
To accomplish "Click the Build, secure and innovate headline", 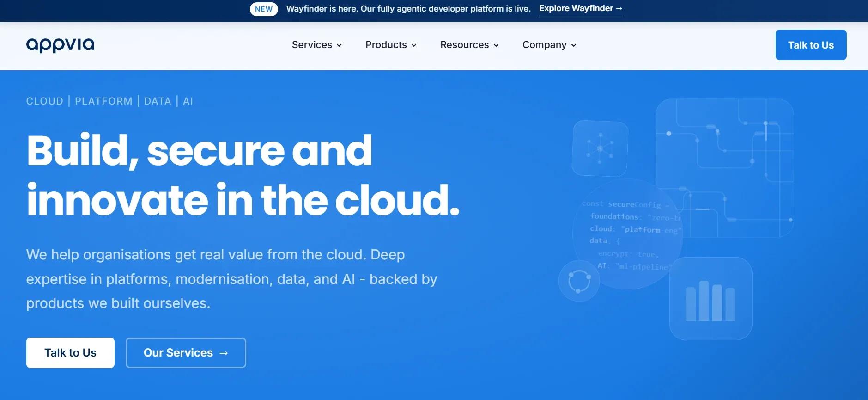I will point(243,175).
